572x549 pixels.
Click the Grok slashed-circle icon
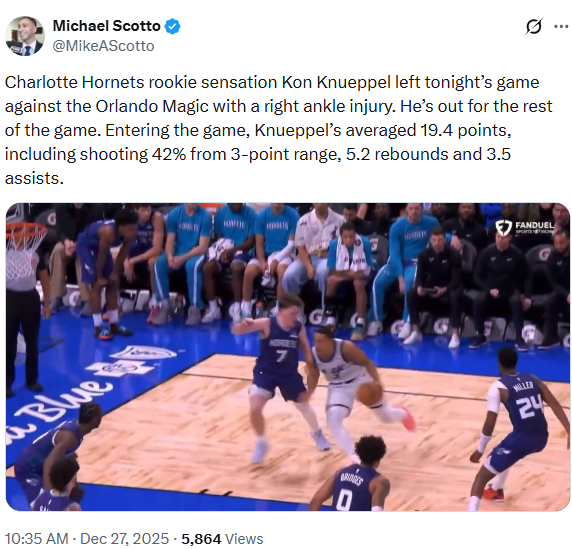tap(534, 26)
